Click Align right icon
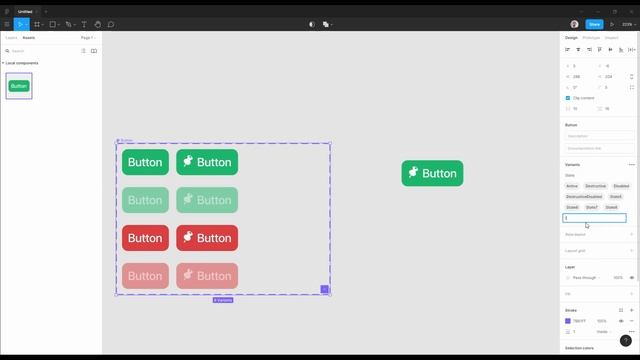640x360 pixels. [x=589, y=49]
